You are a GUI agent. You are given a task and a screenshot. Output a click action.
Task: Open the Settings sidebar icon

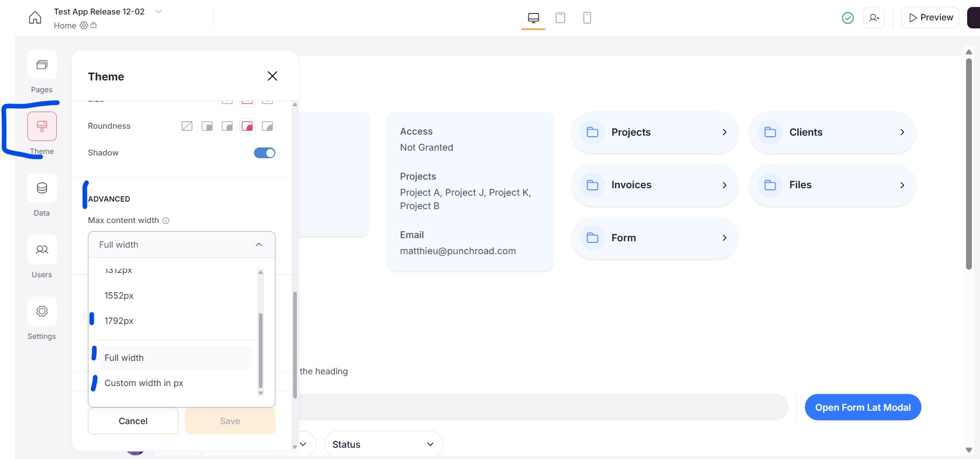click(x=42, y=312)
